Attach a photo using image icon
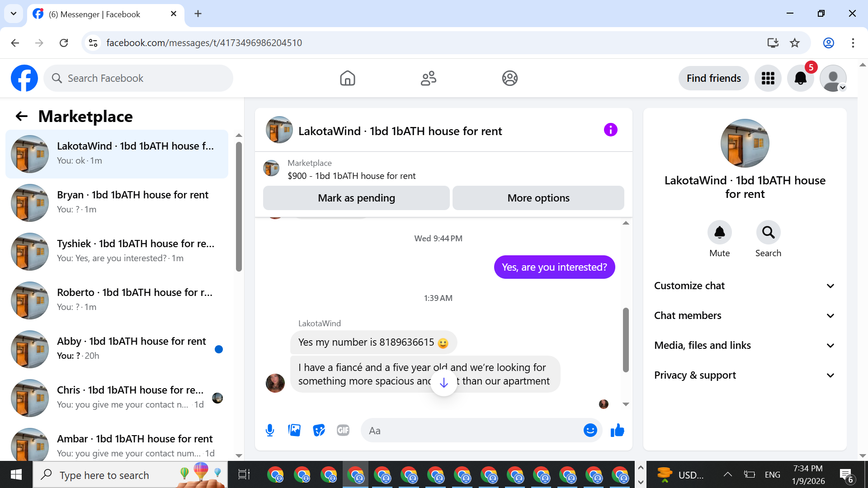 [x=294, y=430]
